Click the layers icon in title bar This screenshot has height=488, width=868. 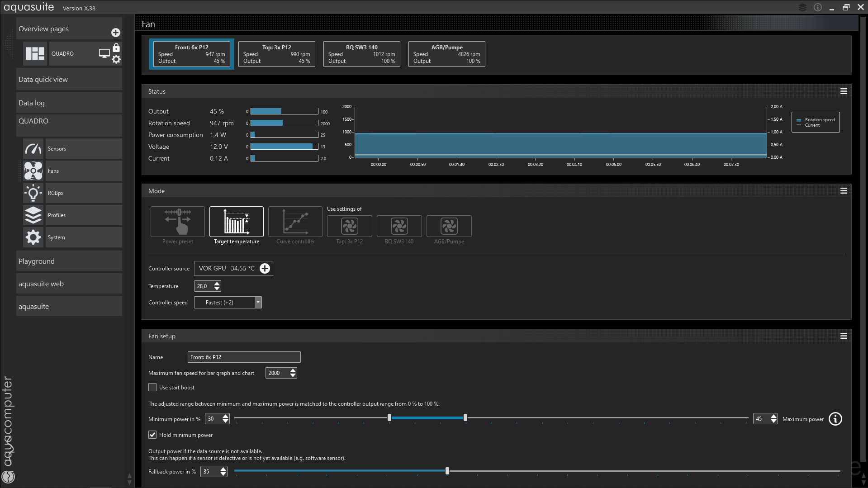[x=803, y=7]
